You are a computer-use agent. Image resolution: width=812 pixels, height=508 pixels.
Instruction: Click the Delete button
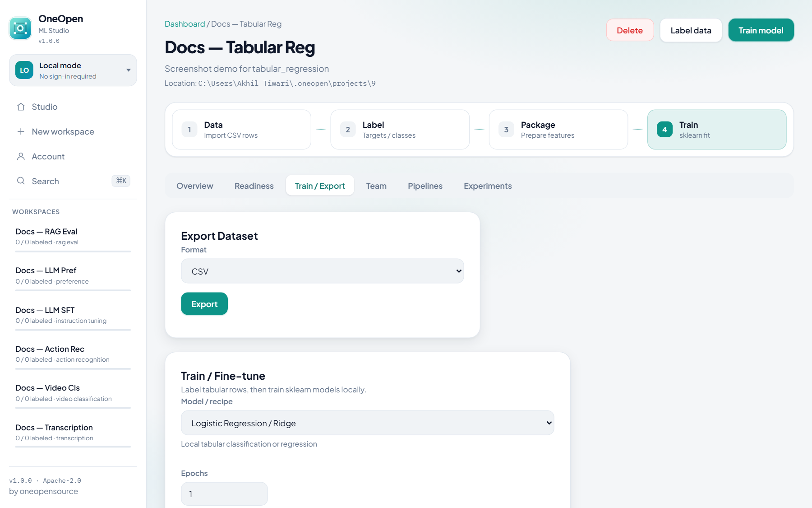[x=630, y=30]
